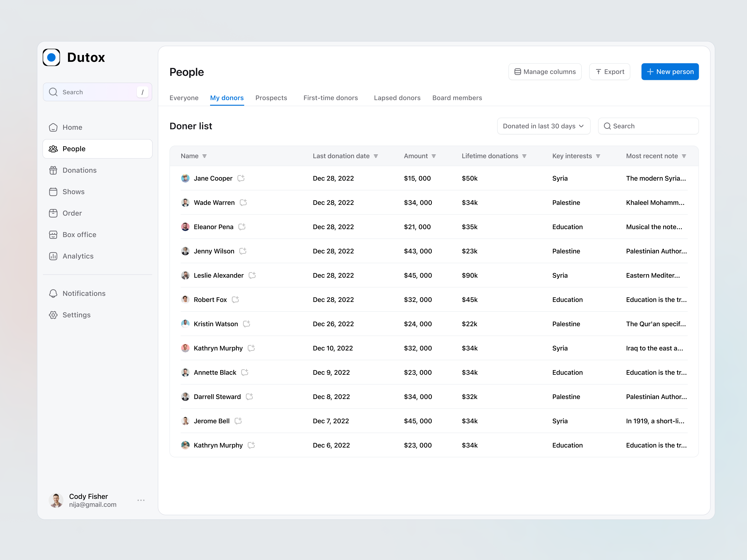Open the Donations section icon
Screen dimensions: 747x560
click(54, 170)
